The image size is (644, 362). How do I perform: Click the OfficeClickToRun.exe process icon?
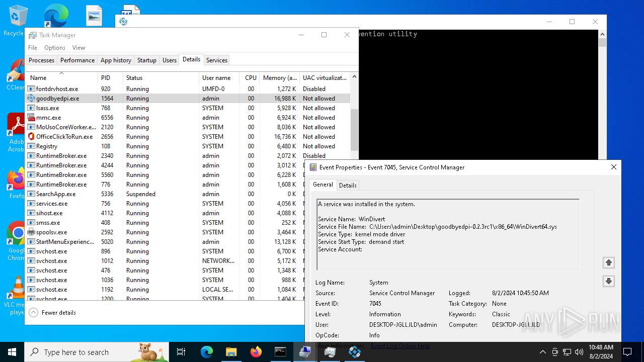[x=31, y=137]
